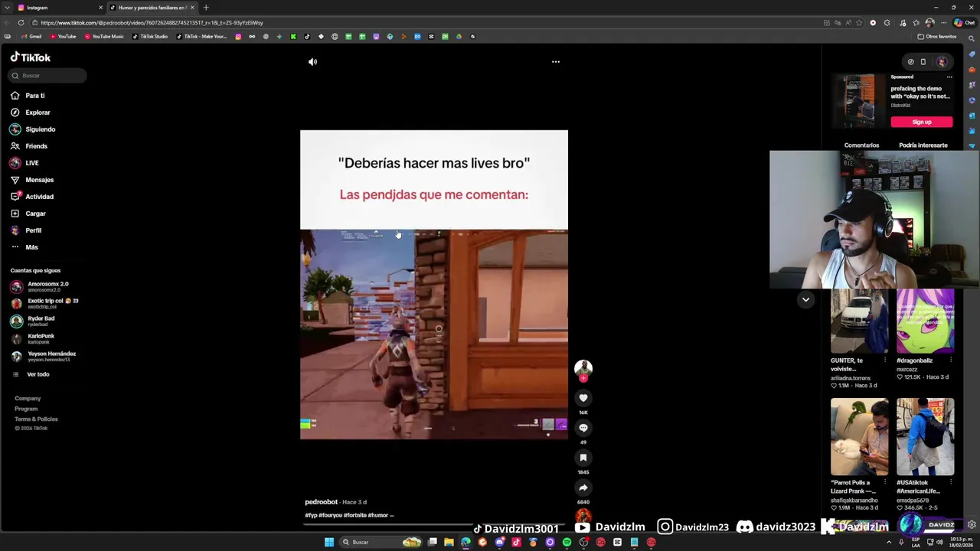Open the GUNTER, te volviste video thumbnail
Image resolution: width=980 pixels, height=551 pixels.
pos(859,321)
